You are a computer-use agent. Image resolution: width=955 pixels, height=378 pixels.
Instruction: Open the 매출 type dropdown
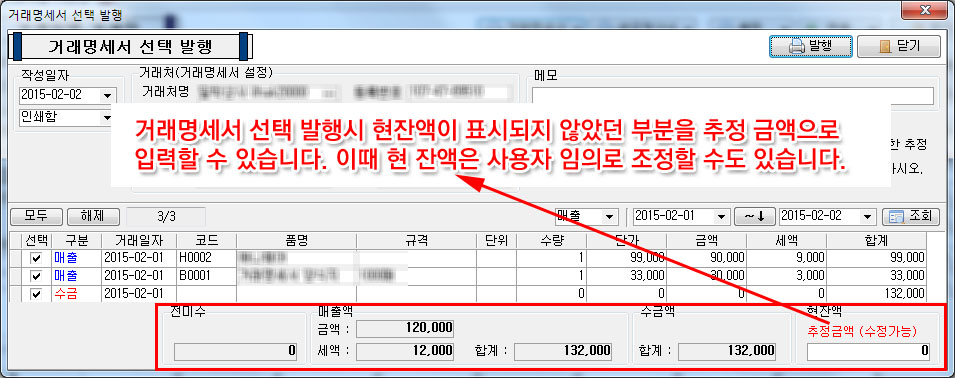607,217
